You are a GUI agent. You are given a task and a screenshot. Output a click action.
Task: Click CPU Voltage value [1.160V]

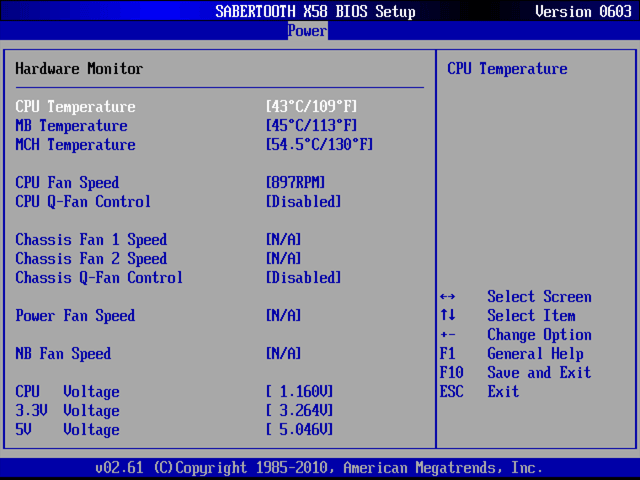300,392
